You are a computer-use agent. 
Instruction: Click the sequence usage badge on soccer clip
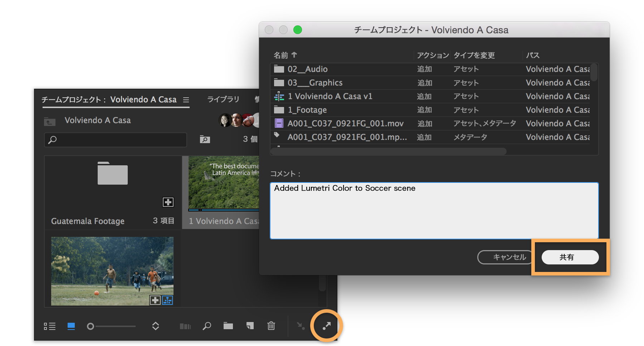(167, 300)
